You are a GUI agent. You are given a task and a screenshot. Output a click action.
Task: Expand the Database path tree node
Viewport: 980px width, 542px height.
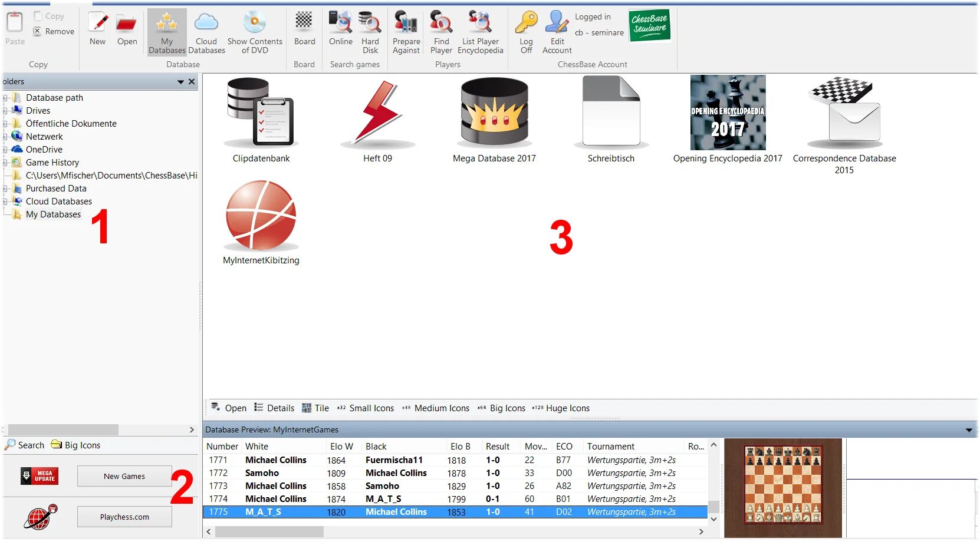5,98
